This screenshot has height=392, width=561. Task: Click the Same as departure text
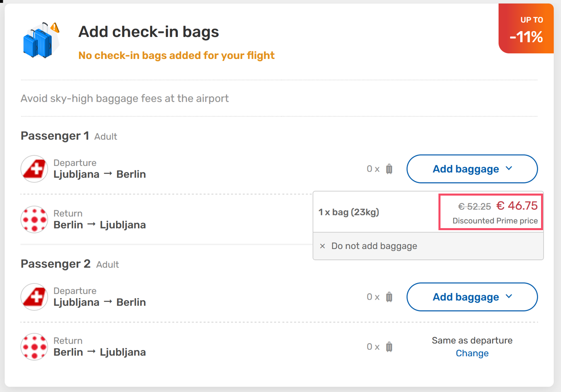[472, 340]
